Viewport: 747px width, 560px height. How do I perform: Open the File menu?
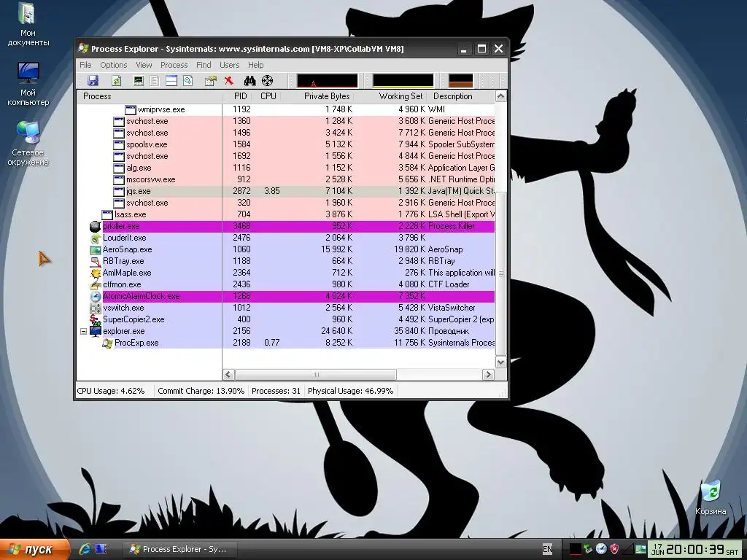(x=86, y=65)
